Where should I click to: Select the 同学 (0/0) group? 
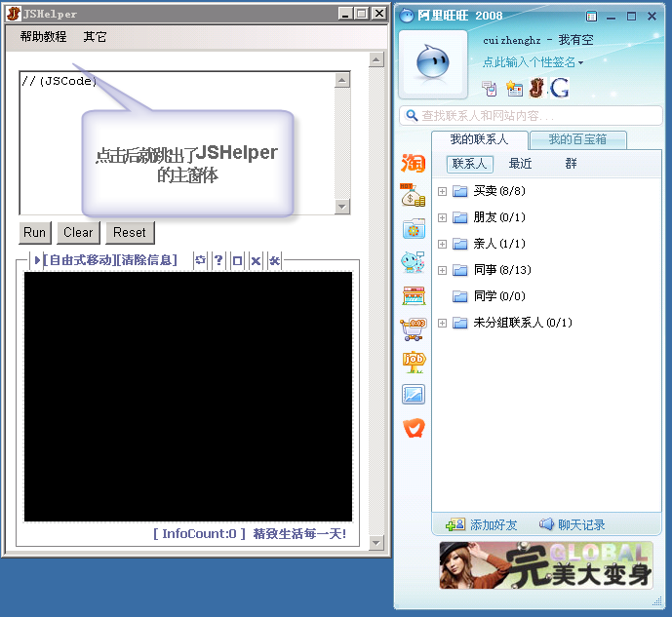(x=499, y=296)
